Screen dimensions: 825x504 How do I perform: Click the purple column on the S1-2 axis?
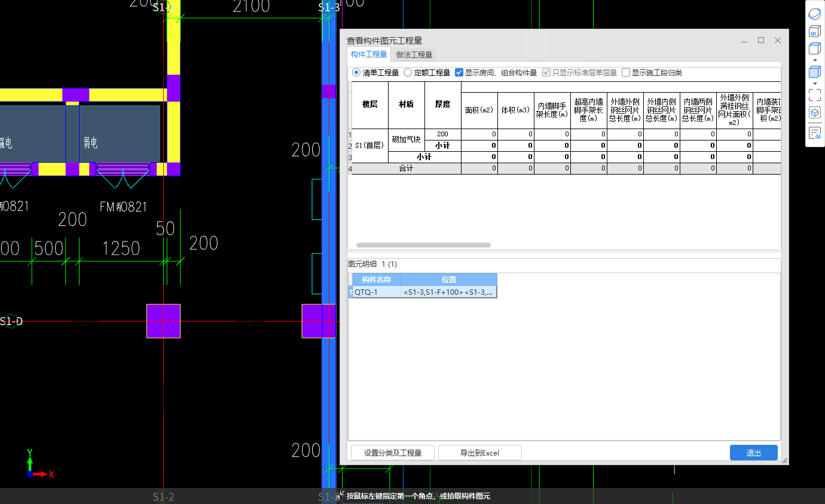163,321
